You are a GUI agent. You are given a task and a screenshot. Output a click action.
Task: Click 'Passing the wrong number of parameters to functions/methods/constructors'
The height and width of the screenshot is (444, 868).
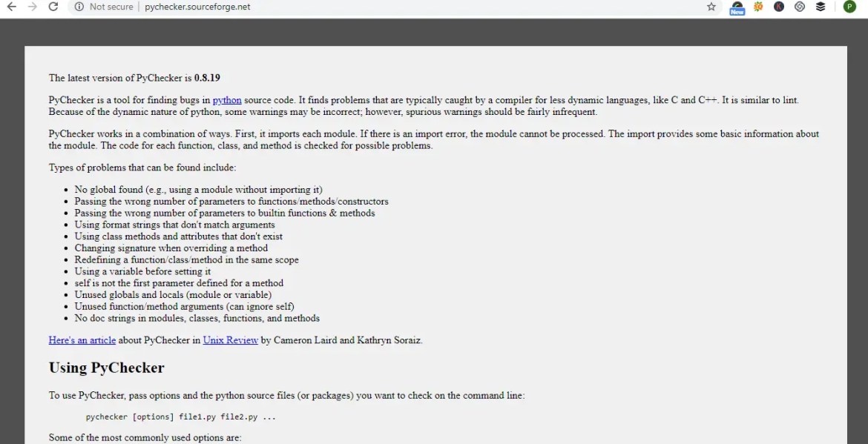231,202
